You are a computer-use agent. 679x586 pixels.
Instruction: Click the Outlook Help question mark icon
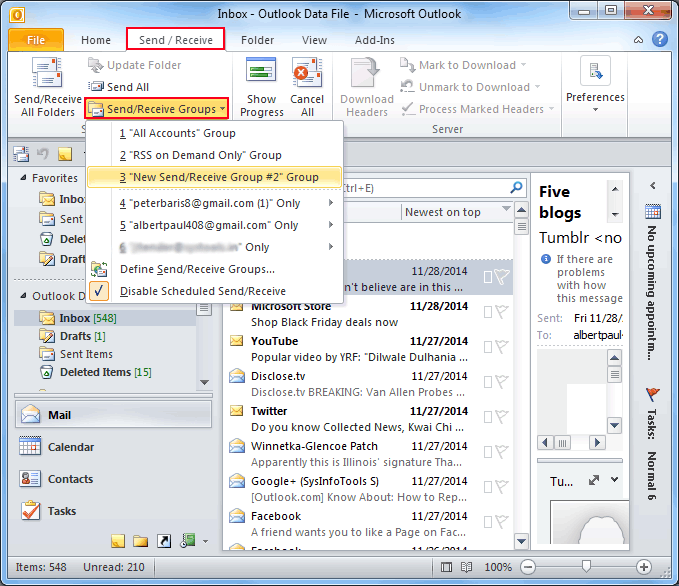click(x=660, y=39)
